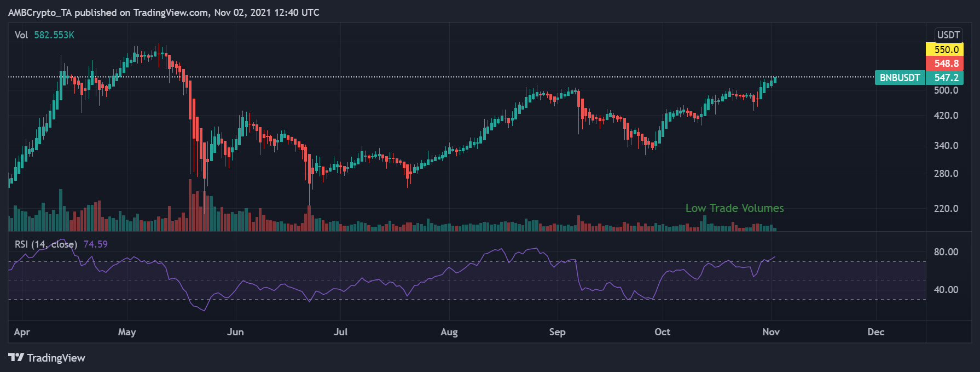
Task: Click the TradingView brand text
Action: click(56, 358)
